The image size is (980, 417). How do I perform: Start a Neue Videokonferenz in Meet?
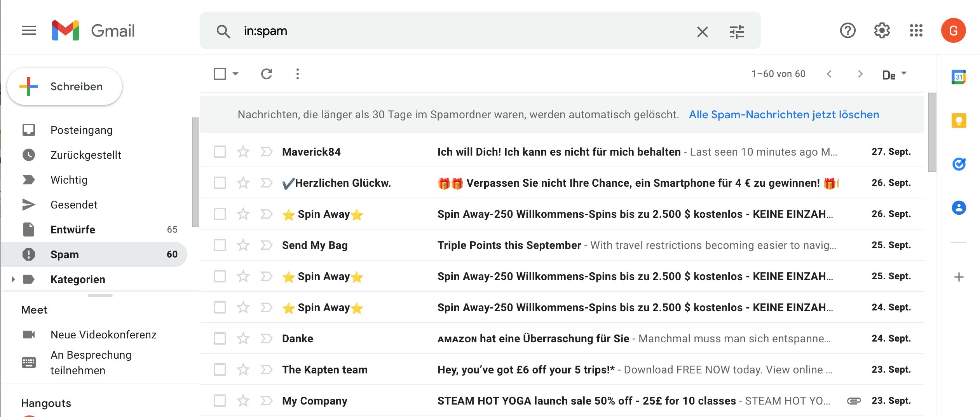pyautogui.click(x=104, y=335)
